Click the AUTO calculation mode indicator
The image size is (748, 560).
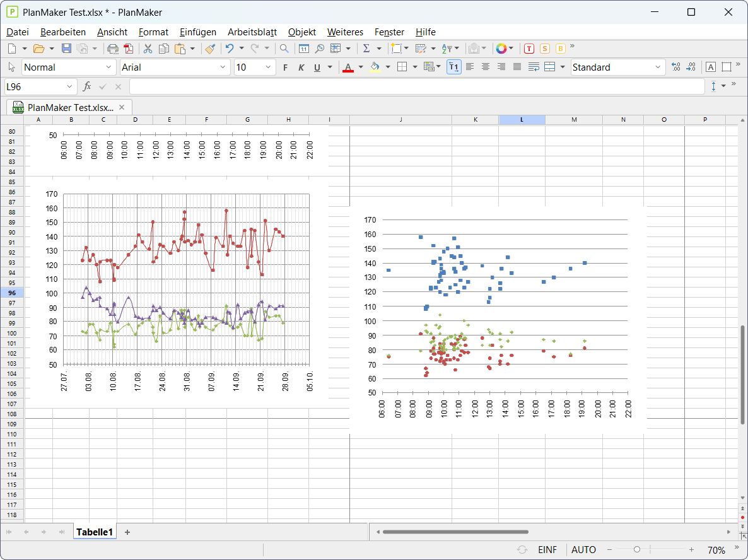coord(583,550)
